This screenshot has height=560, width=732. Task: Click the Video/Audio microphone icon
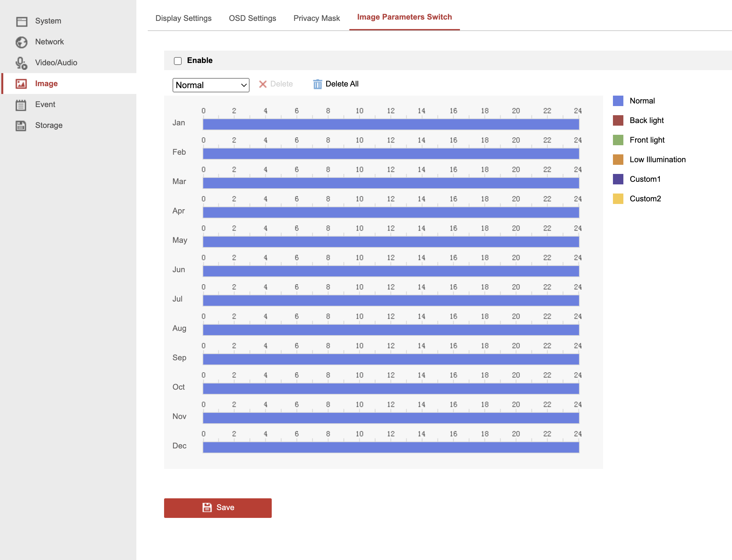click(x=22, y=63)
